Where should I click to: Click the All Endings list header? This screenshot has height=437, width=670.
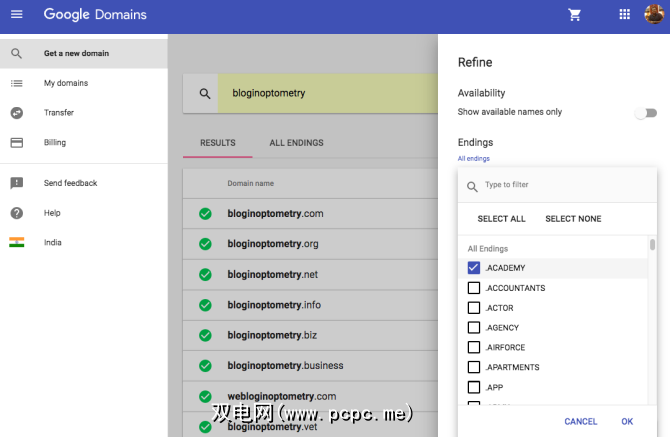[x=488, y=249]
